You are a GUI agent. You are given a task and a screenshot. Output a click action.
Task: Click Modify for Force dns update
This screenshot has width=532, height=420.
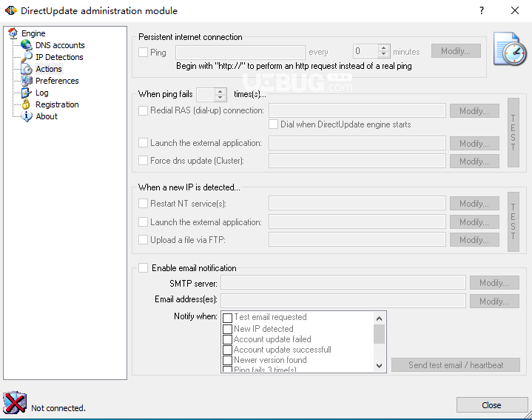(x=474, y=161)
